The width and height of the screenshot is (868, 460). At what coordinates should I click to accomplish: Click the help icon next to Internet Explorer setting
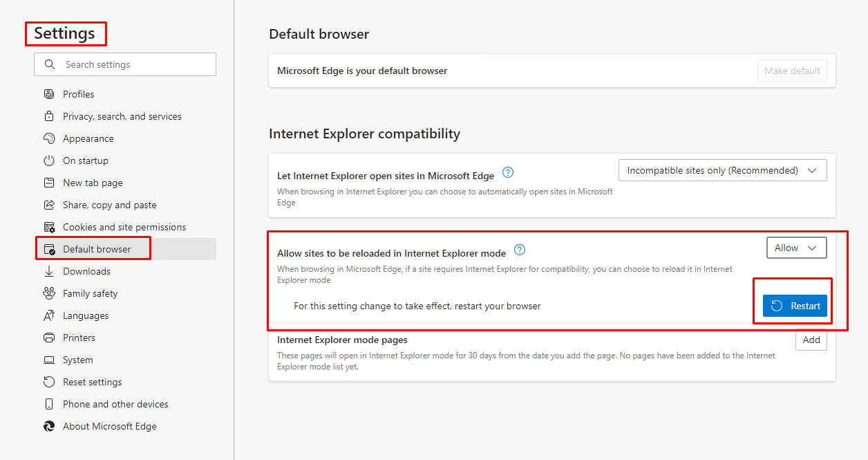click(508, 172)
